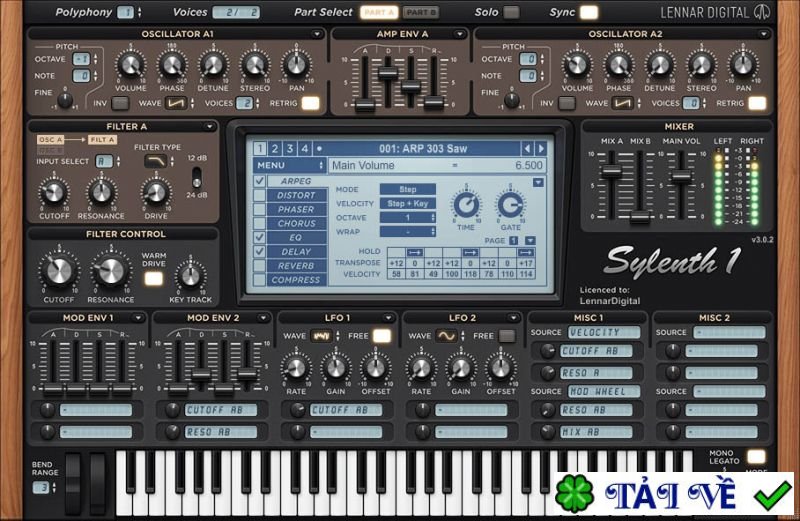Toggle Warm Drive switch
Image resolution: width=800 pixels, height=521 pixels.
coord(154,279)
